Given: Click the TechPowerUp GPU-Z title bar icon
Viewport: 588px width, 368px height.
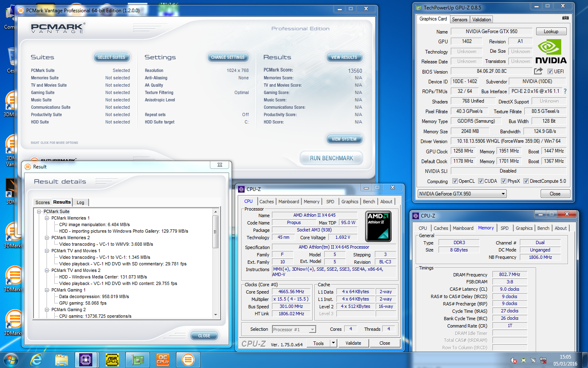Looking at the screenshot, I should (x=419, y=7).
